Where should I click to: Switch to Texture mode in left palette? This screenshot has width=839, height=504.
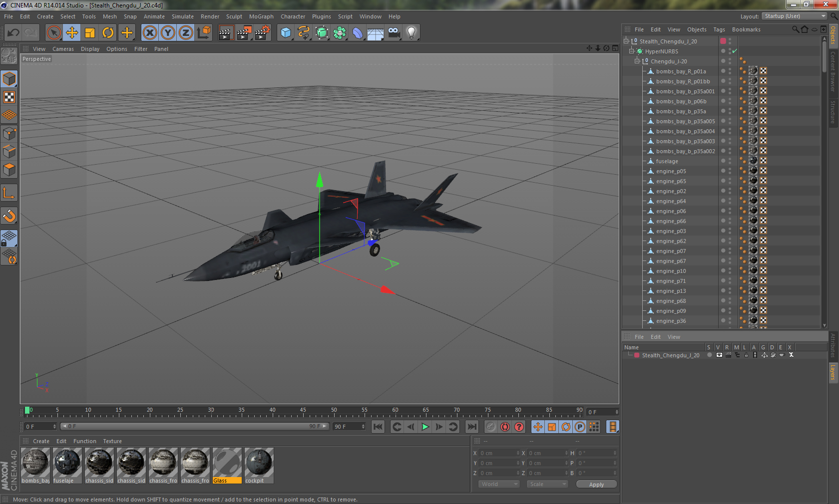click(x=9, y=97)
